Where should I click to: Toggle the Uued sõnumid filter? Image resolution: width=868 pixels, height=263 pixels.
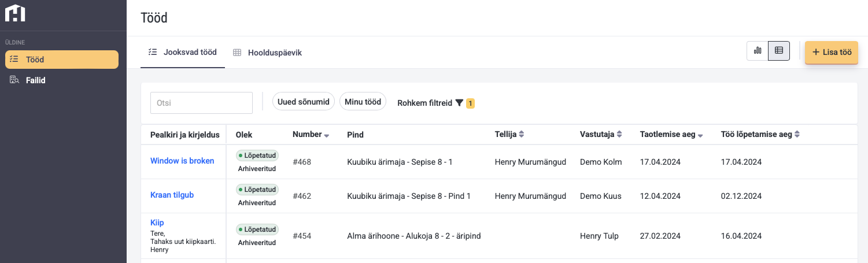click(x=303, y=102)
